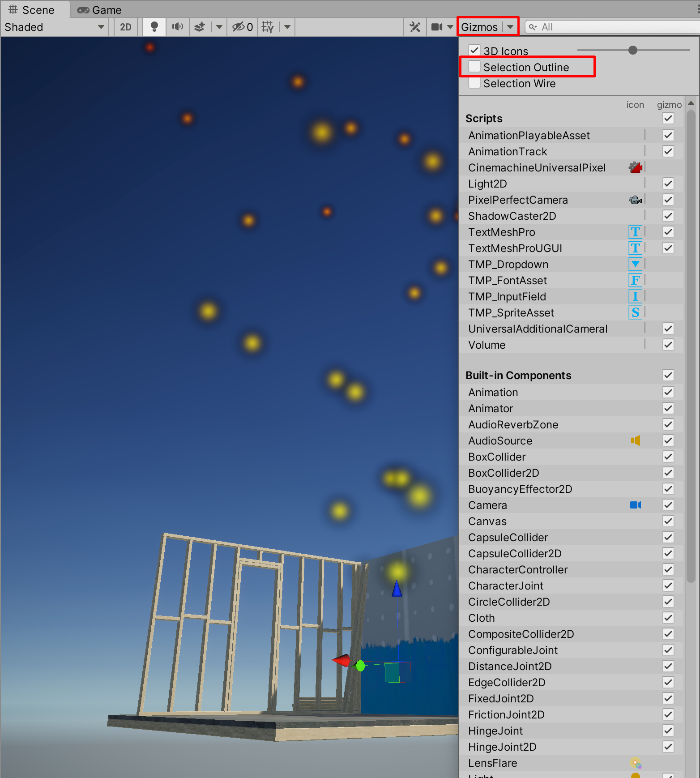Image resolution: width=700 pixels, height=778 pixels.
Task: Open the Shaded draw mode dropdown
Action: pyautogui.click(x=54, y=27)
